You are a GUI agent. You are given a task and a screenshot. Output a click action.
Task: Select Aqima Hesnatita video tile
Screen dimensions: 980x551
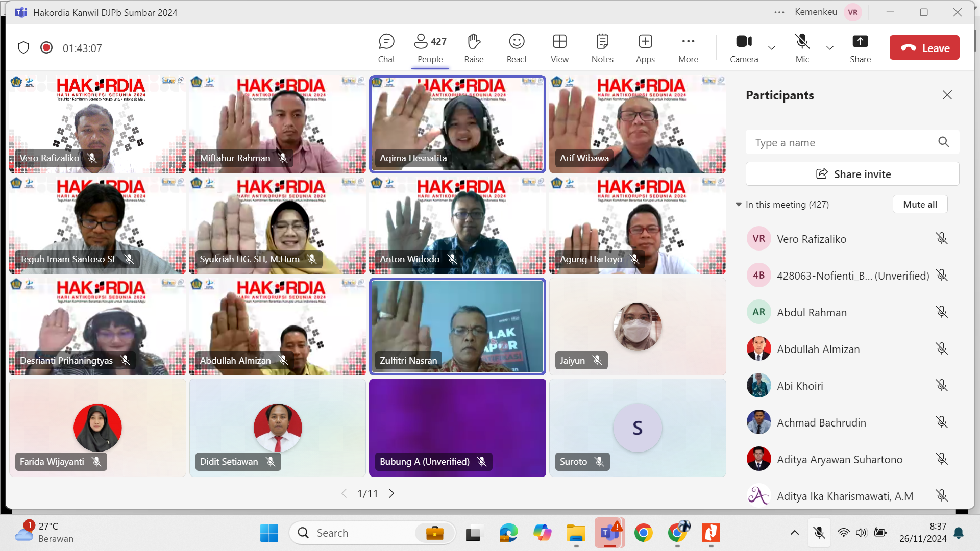tap(457, 124)
